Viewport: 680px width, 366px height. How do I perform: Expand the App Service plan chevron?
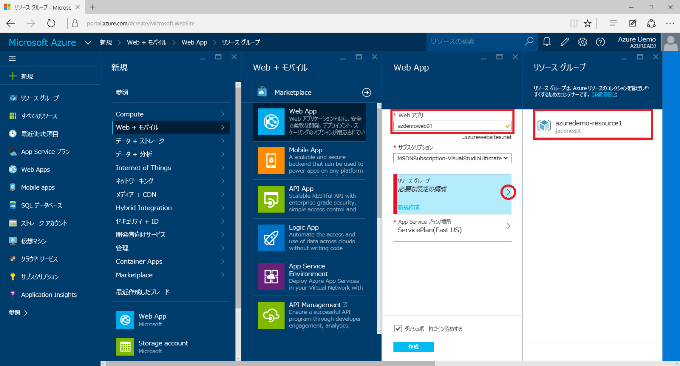[508, 226]
